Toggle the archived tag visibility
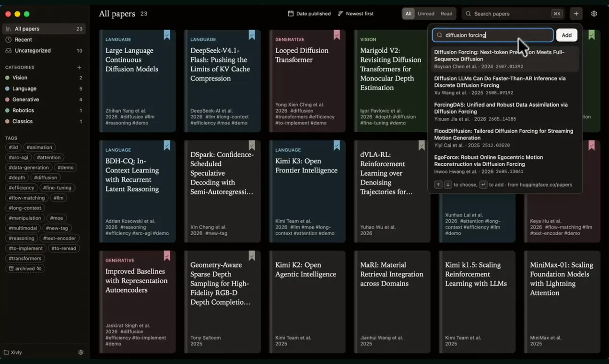Screen dimensions: 609x364 click(25, 269)
